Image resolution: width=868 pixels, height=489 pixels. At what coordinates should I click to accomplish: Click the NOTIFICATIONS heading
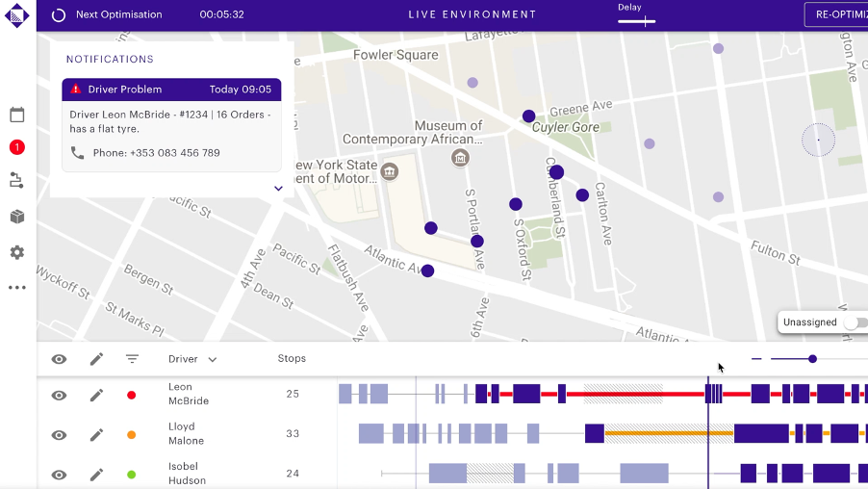(110, 60)
